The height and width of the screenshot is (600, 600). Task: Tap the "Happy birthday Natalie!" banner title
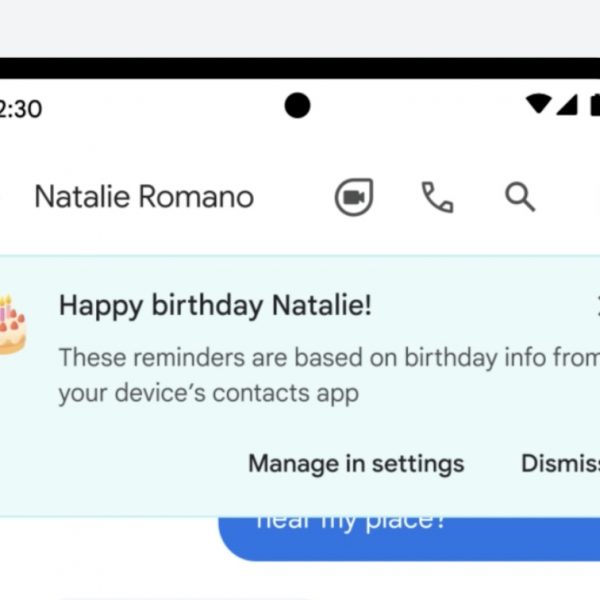pos(215,306)
